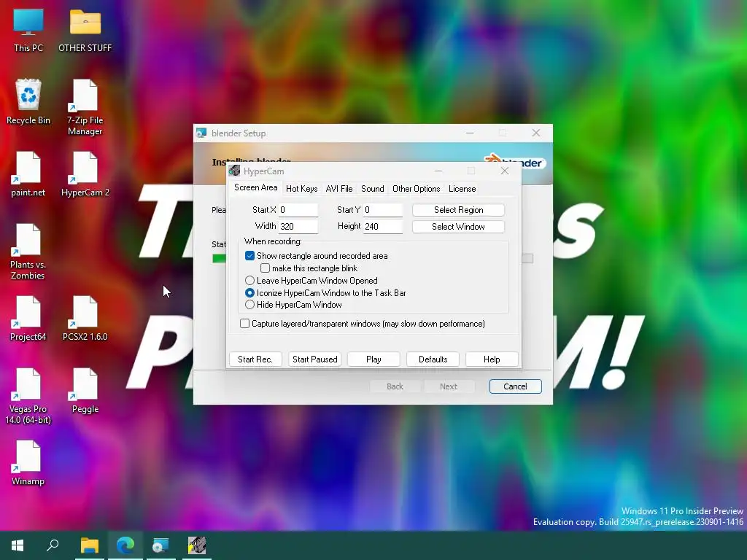Image resolution: width=747 pixels, height=560 pixels.
Task: Switch to the Screen Area tab
Action: (x=256, y=187)
